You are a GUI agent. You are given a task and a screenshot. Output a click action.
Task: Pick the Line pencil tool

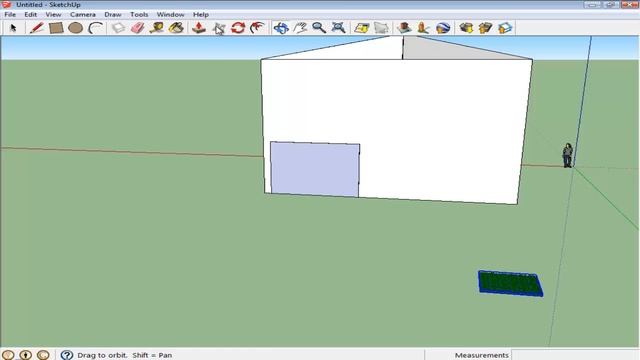tap(36, 28)
